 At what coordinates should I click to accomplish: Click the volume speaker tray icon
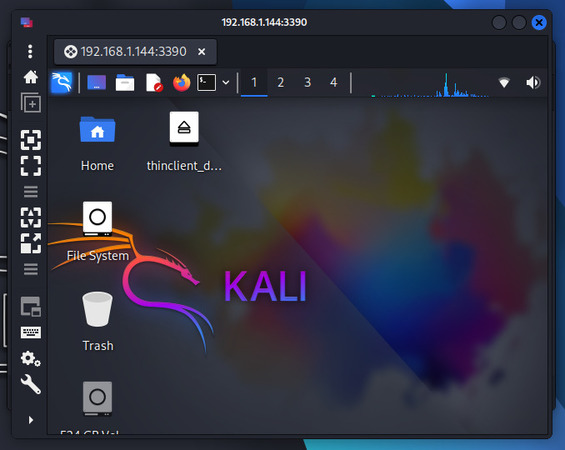533,83
